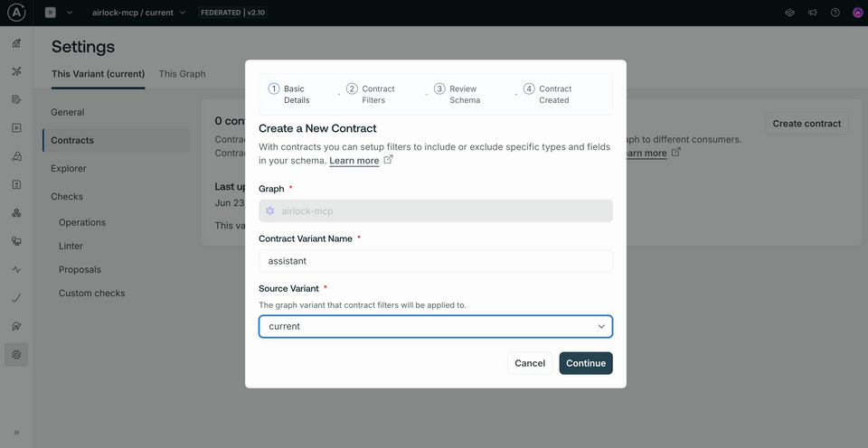
Task: Select the Settings gear sidebar icon
Action: coord(16,355)
